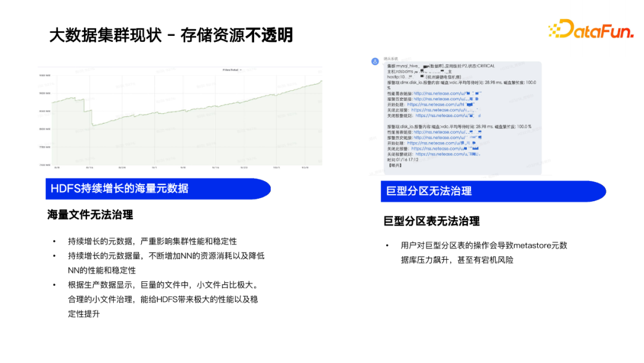This screenshot has width=644, height=363.
Task: Select the 巨型分区表无法治理 heading
Action: (x=432, y=221)
